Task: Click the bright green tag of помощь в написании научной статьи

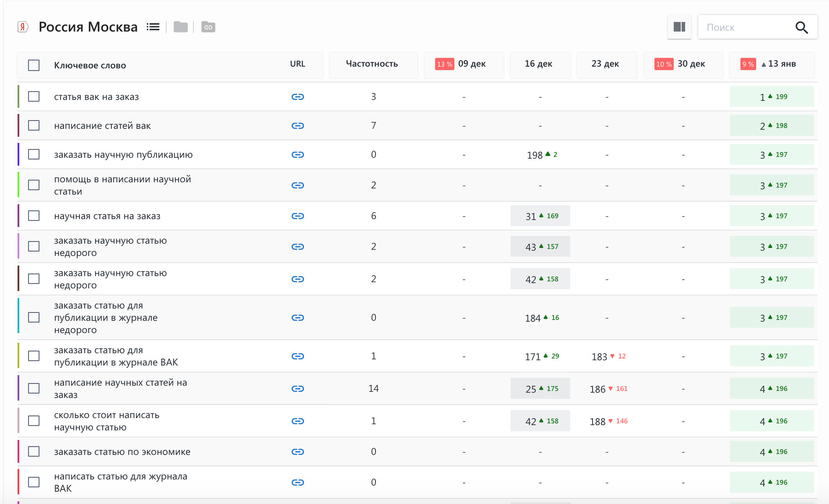Action: pyautogui.click(x=18, y=185)
